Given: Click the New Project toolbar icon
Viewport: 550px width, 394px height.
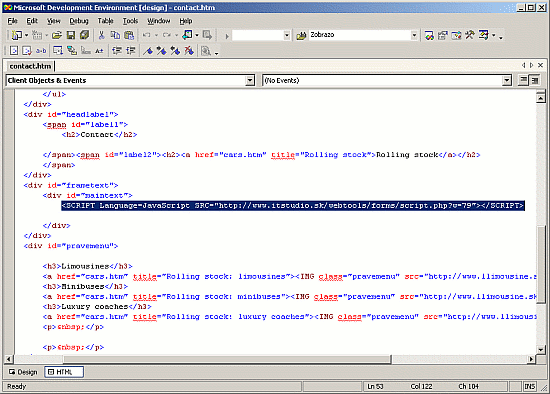Looking at the screenshot, I should coord(16,35).
